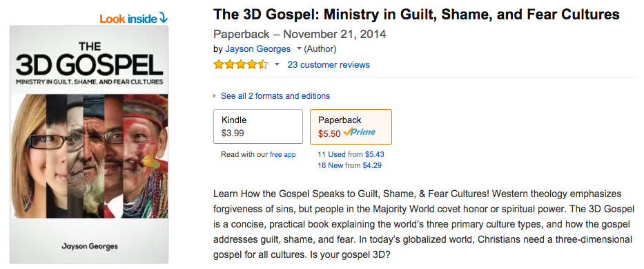View the 23 customer reviews

(x=329, y=64)
